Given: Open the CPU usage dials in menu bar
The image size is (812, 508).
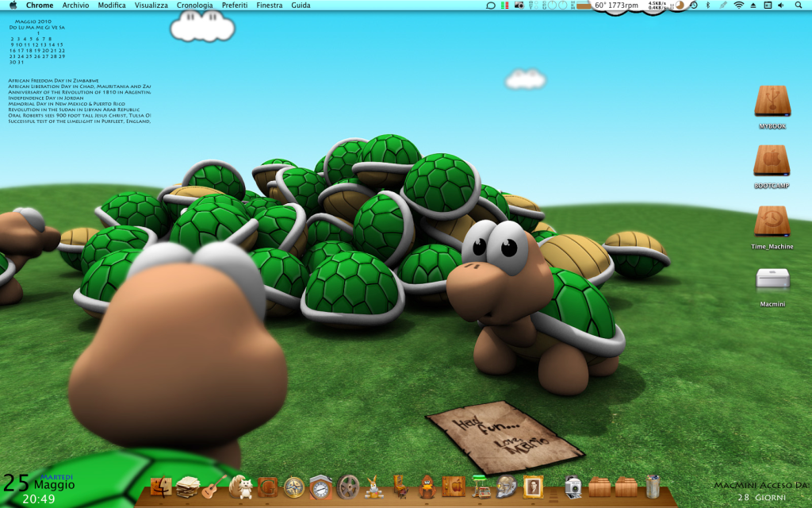Looking at the screenshot, I should (557, 6).
